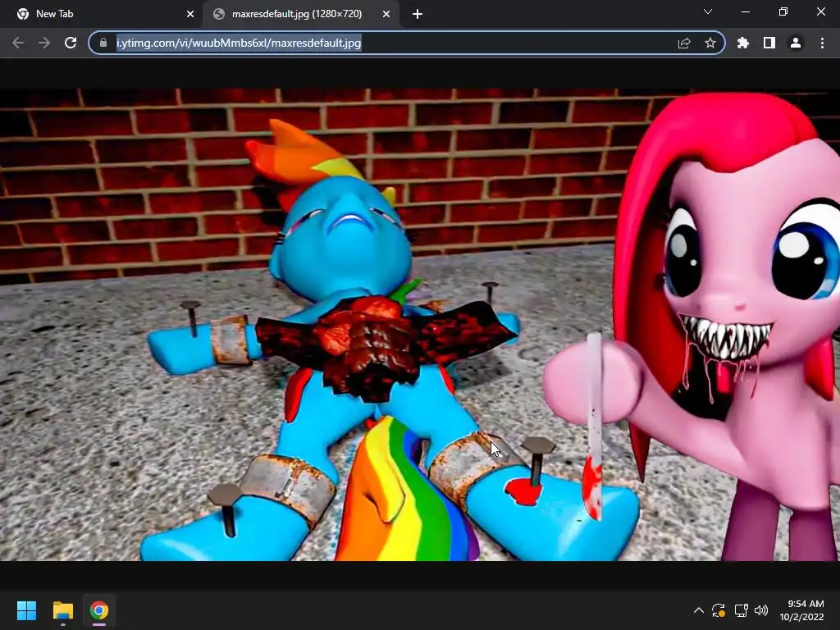The width and height of the screenshot is (840, 630).
Task: Open the tab search chevron
Action: point(708,11)
